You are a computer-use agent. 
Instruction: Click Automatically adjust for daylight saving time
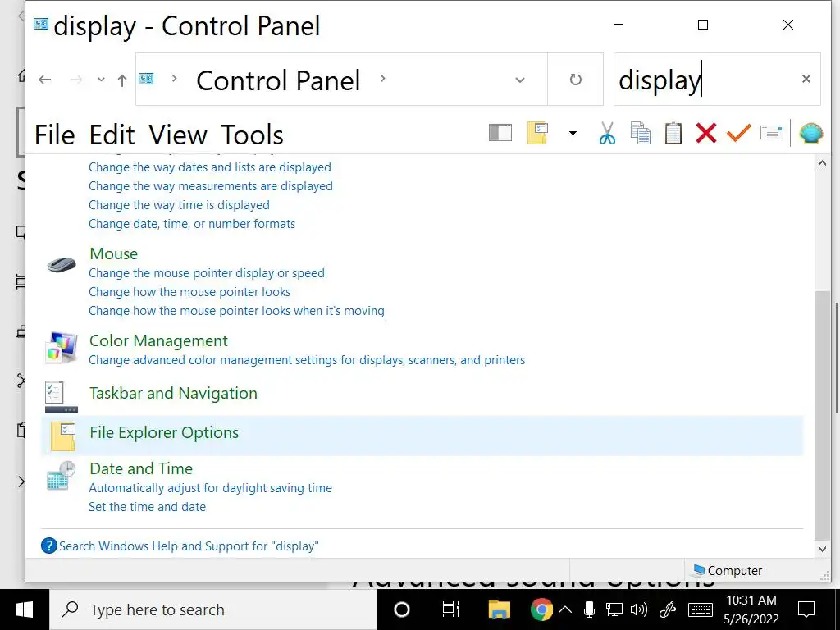coord(211,488)
